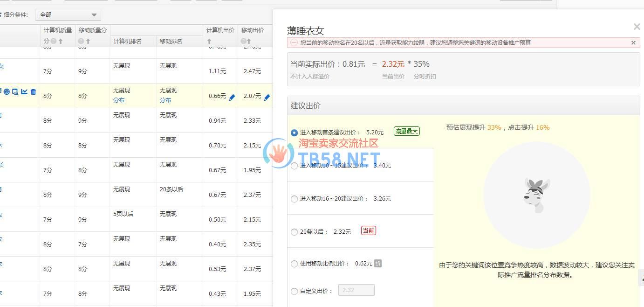Choose the 自定义出价 radio option
The width and height of the screenshot is (644, 307).
294,291
